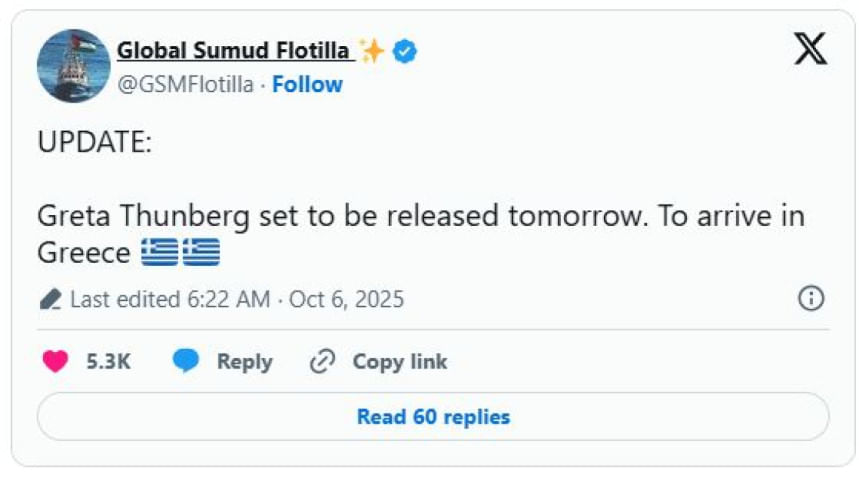The image size is (859, 484).
Task: Select the Copy link text
Action: 399,362
